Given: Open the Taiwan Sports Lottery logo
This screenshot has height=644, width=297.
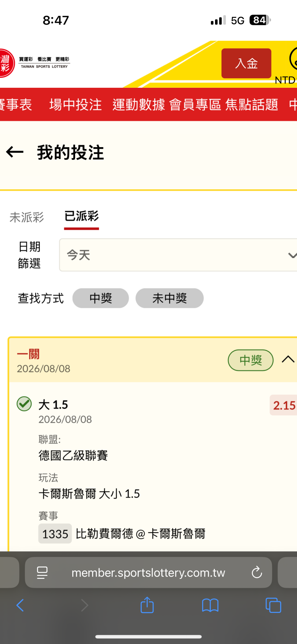Looking at the screenshot, I should coord(35,63).
